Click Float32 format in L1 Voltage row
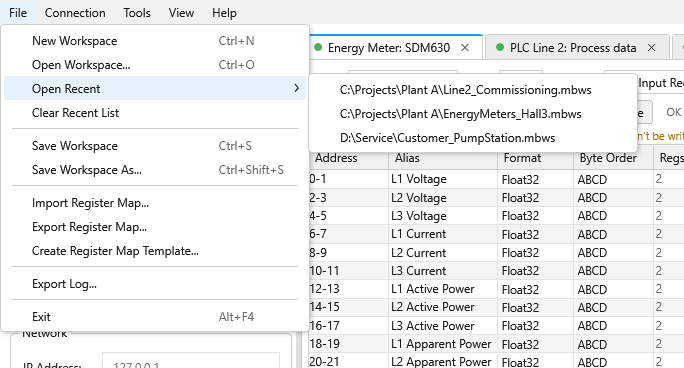This screenshot has height=368, width=684. (x=536, y=179)
